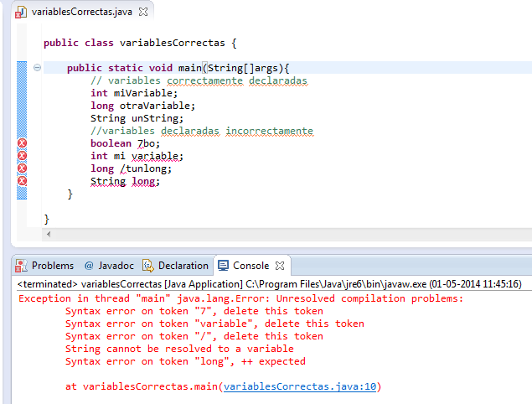Open the variablesCorrectas.java:10 stack trace link

300,386
